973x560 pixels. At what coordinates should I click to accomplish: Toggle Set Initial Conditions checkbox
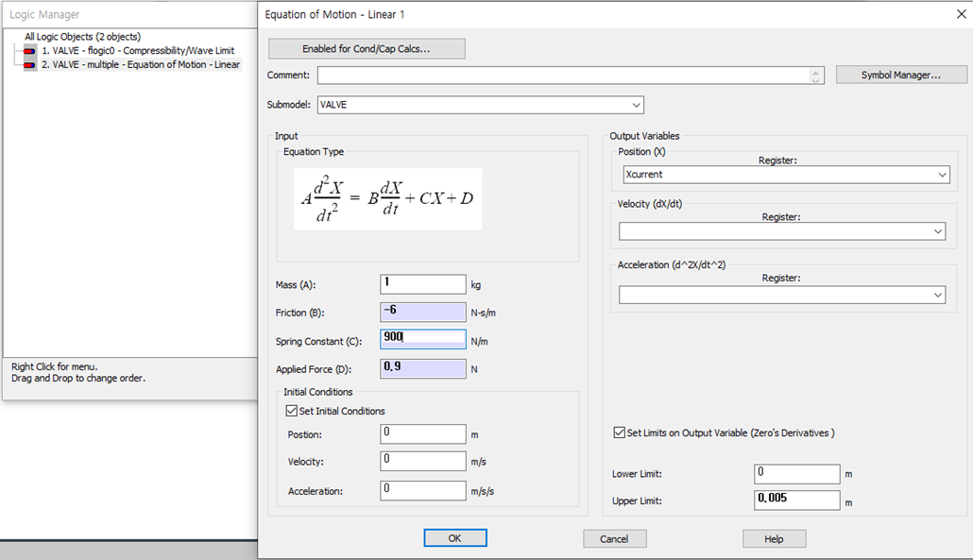(292, 411)
